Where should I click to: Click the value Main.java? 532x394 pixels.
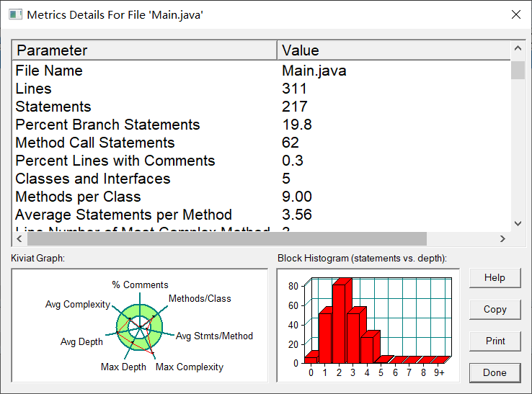point(314,71)
